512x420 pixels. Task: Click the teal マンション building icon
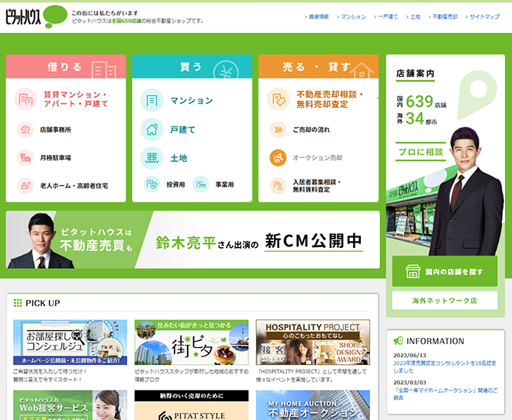coord(152,101)
